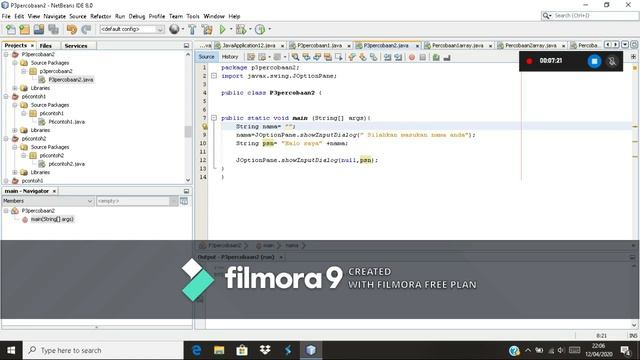This screenshot has width=640, height=360.
Task: Click the Clean and Build Project icon
Action: 207,29
